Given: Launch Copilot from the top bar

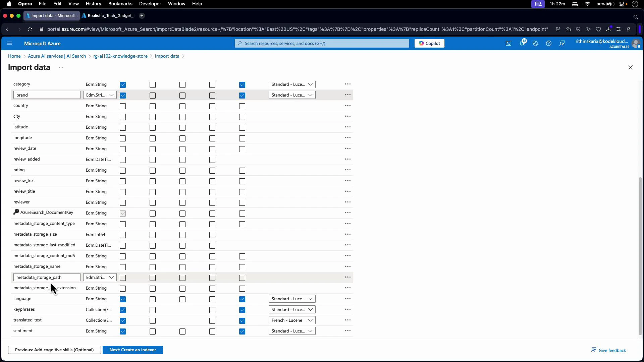Looking at the screenshot, I should (x=429, y=43).
